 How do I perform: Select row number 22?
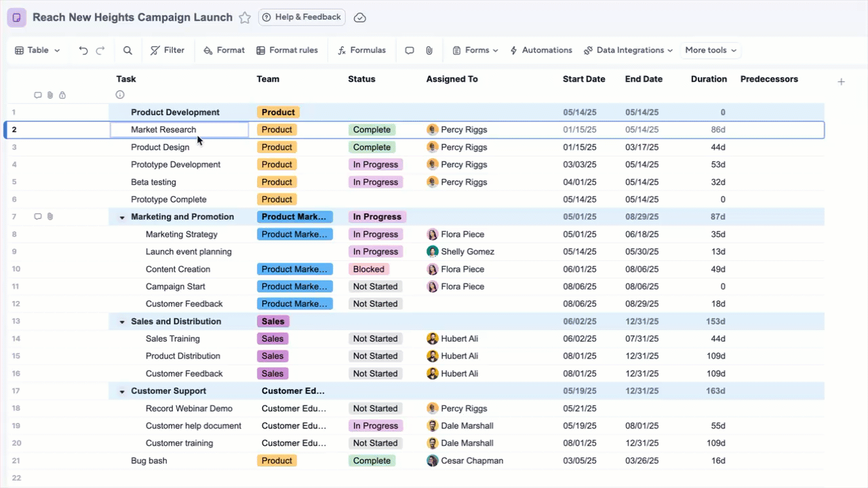[x=16, y=478]
